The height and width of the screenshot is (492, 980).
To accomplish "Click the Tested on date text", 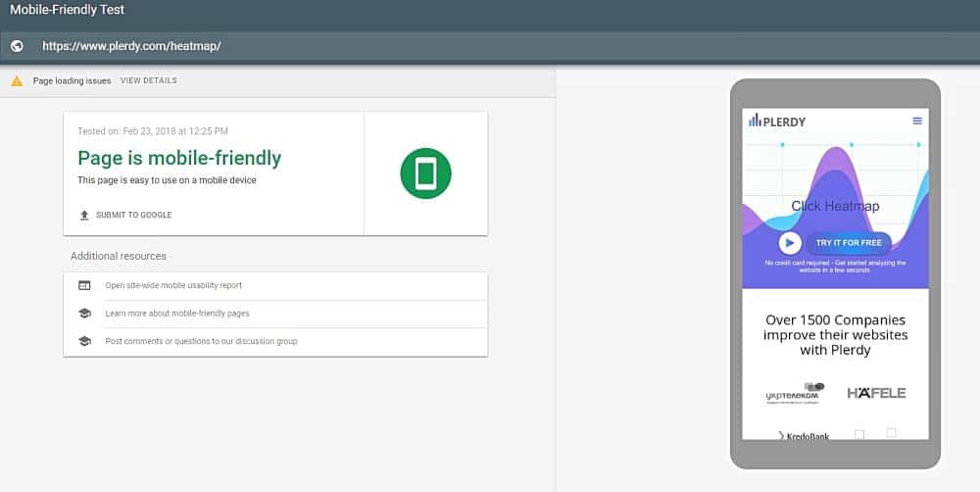I will point(153,131).
